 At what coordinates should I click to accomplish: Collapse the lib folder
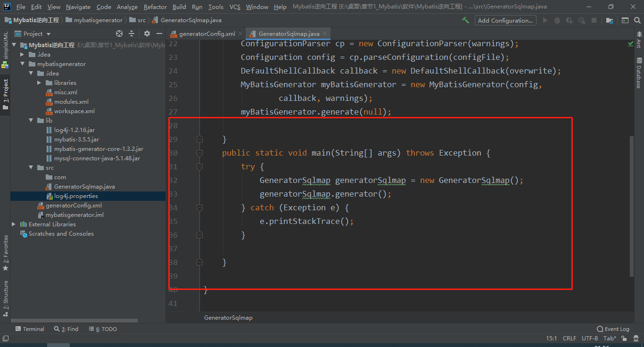tap(31, 121)
